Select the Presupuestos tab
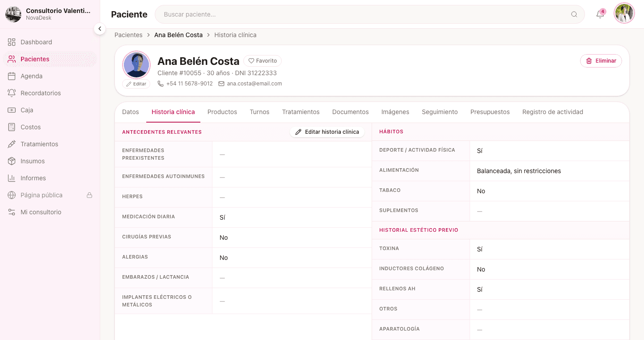 tap(490, 112)
